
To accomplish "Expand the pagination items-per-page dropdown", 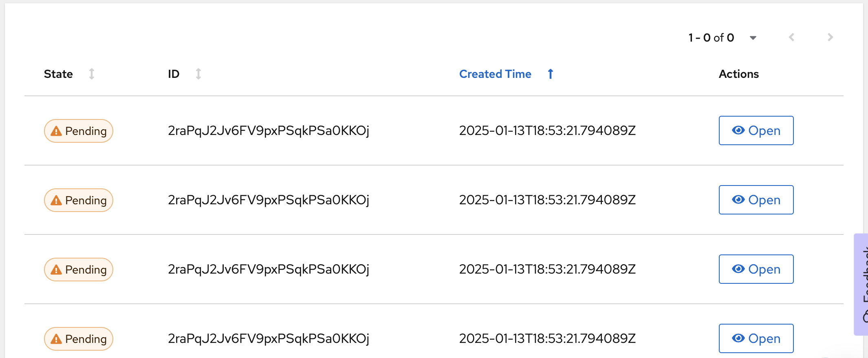I will [x=753, y=38].
